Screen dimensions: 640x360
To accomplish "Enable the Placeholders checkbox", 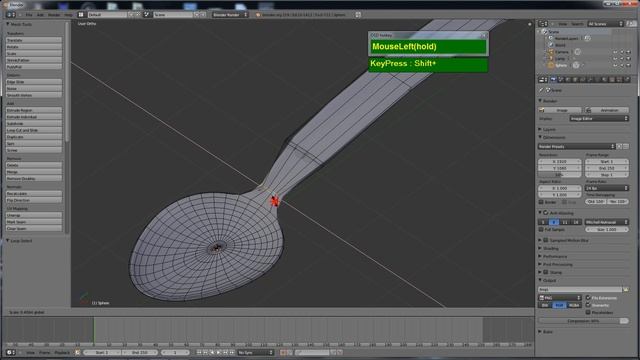I will pos(588,312).
